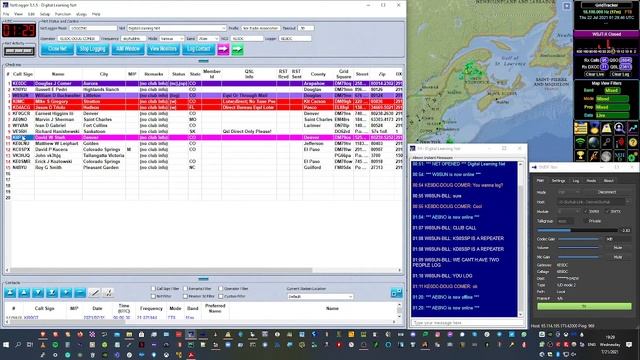
Task: Click the edit pencil icon in Contacts
Action: click(94, 293)
